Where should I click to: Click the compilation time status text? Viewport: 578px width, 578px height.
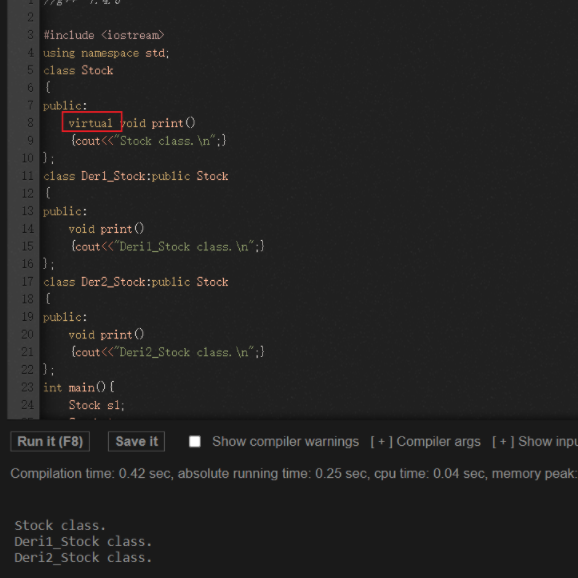pyautogui.click(x=294, y=473)
